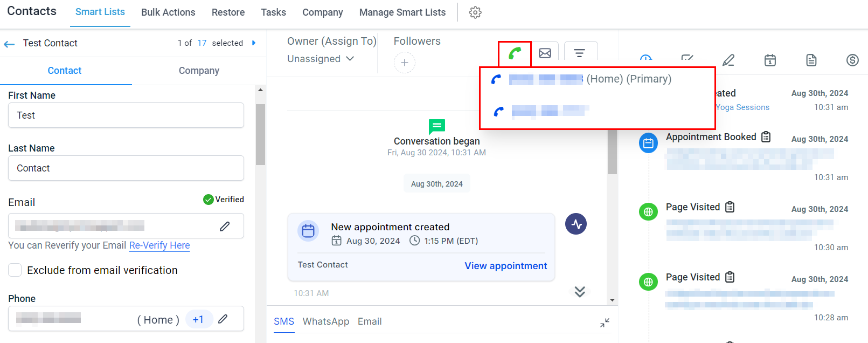Switch to Smart Lists tab
Screen dimensions: 868x343
pos(100,12)
